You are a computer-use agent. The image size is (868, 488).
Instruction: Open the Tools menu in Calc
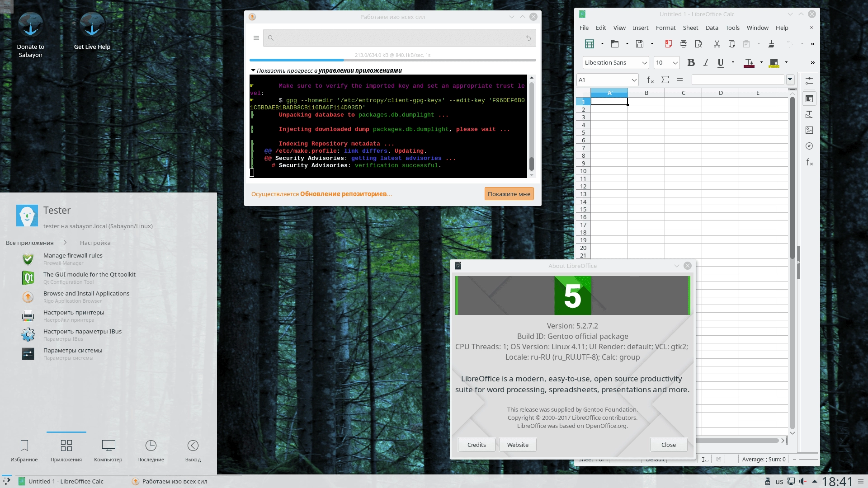coord(732,28)
